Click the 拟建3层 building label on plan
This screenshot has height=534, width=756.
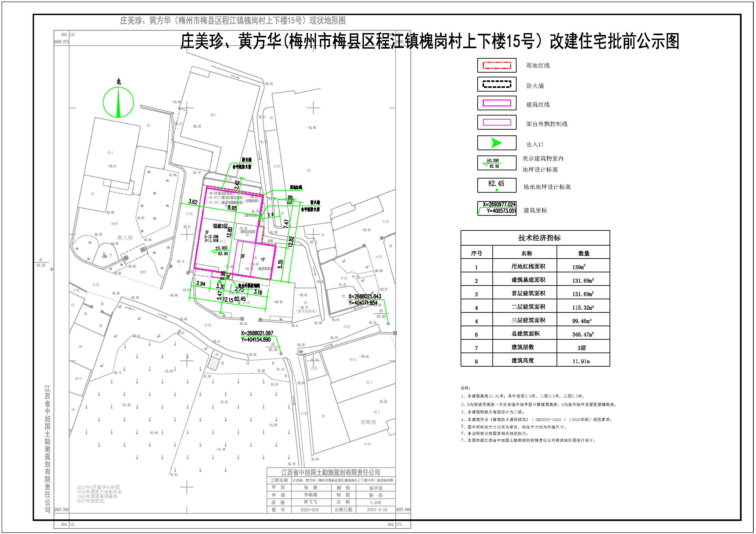tap(220, 226)
